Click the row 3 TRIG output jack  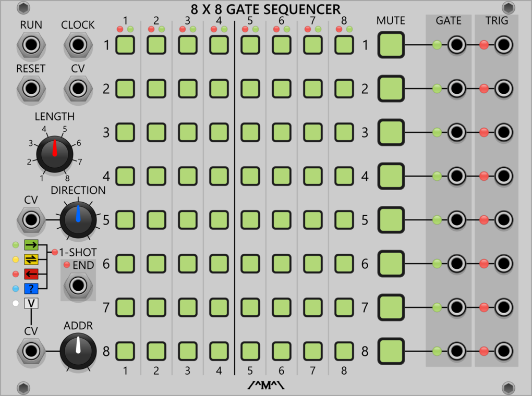click(503, 132)
